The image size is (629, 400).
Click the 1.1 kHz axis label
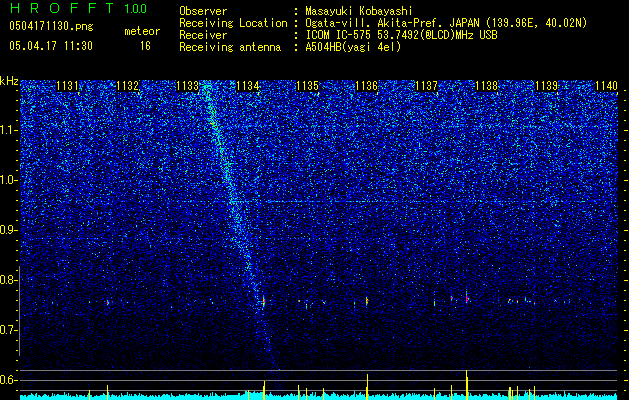9,130
